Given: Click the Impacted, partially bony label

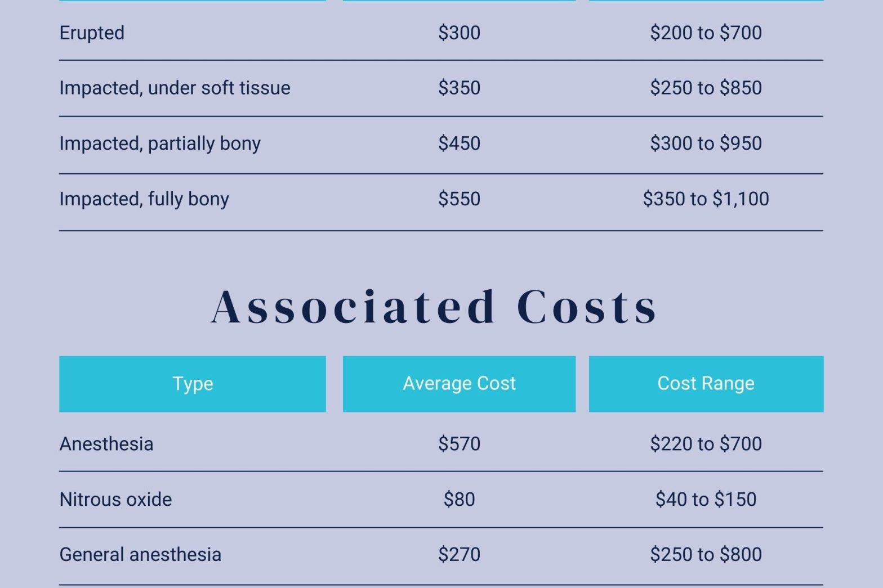Looking at the screenshot, I should (160, 144).
